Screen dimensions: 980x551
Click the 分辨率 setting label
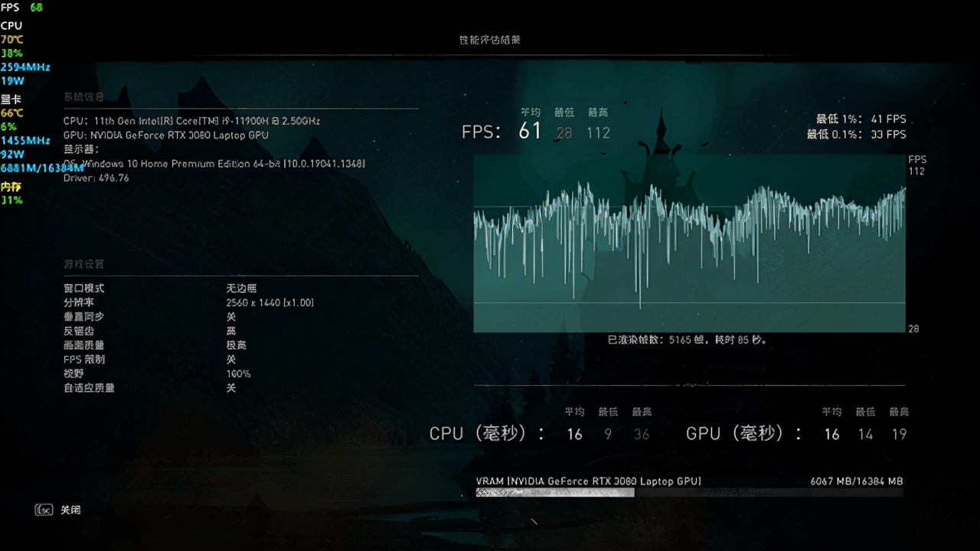[78, 302]
